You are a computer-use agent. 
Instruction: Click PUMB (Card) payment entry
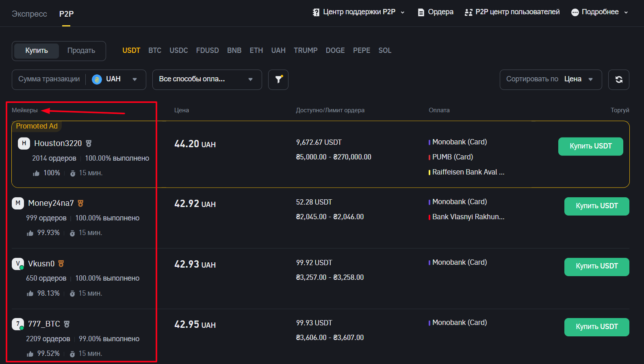pos(451,157)
